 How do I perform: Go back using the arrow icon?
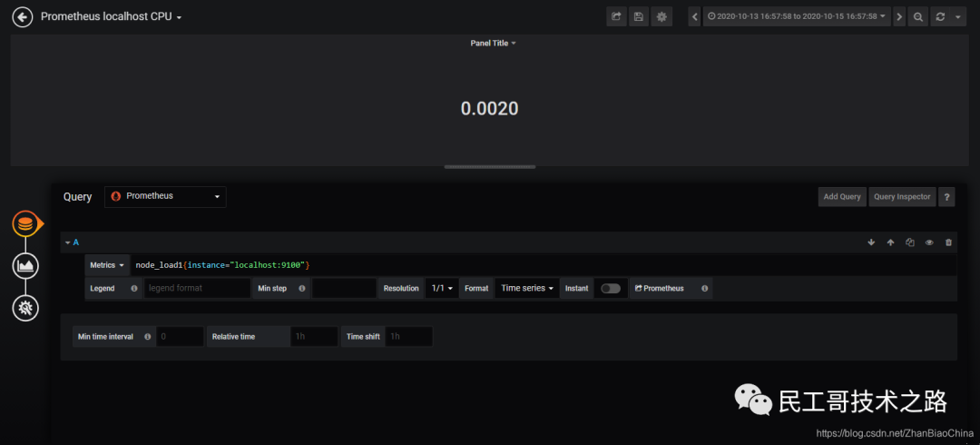pos(23,17)
